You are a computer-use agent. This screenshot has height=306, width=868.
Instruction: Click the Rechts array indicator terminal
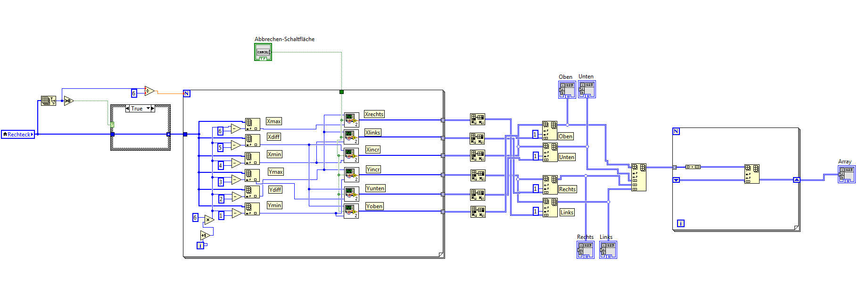[x=586, y=250]
